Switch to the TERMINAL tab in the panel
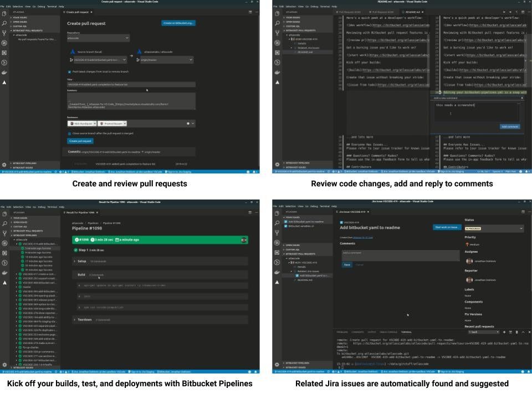532x399 pixels. pyautogui.click(x=406, y=331)
